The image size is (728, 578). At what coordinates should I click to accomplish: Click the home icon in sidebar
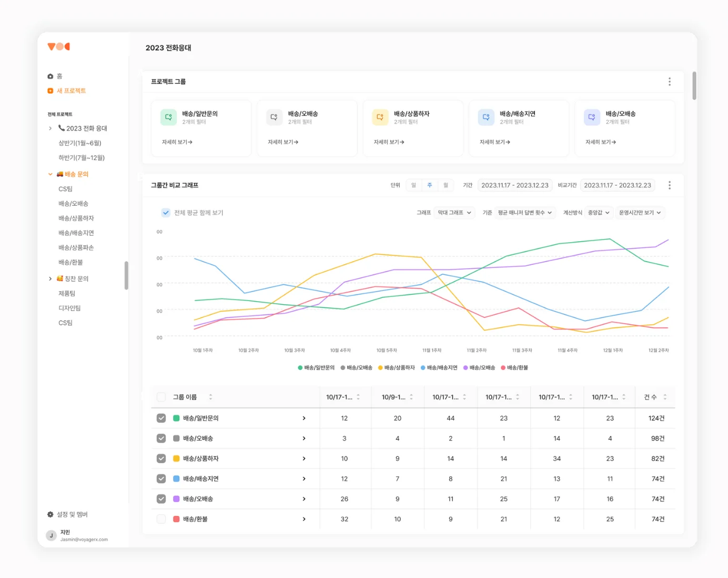point(50,76)
